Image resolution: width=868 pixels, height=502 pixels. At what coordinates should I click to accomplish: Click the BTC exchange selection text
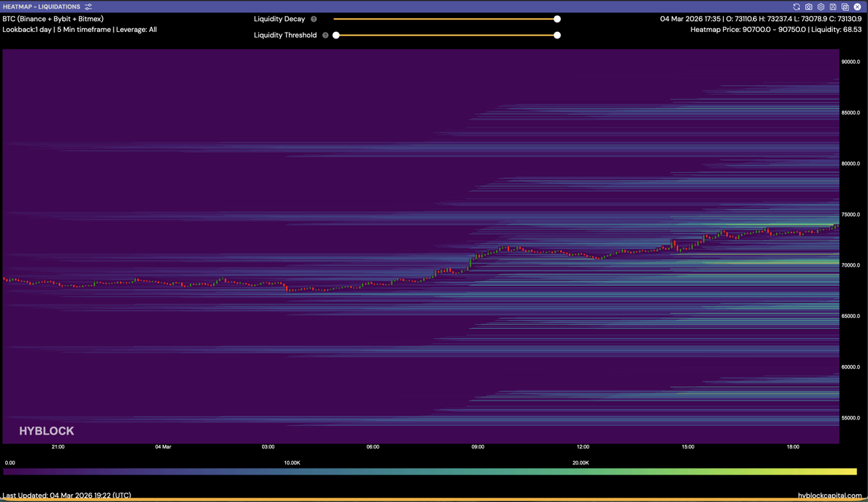pyautogui.click(x=53, y=19)
